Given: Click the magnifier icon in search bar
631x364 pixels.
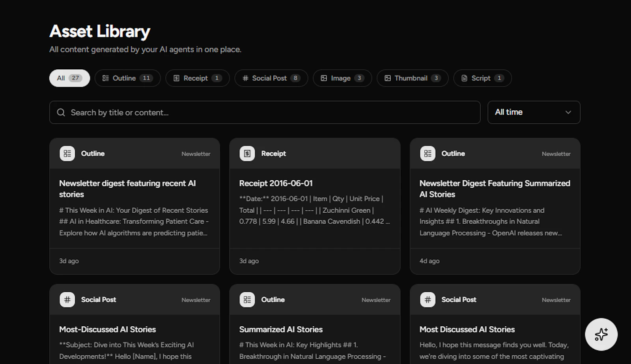Looking at the screenshot, I should click(61, 112).
